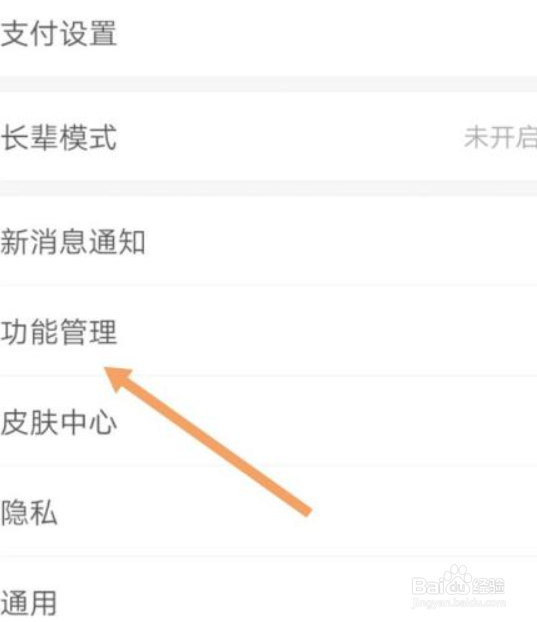Click the Bai text of watermark logo
537x622 pixels.
pos(428,586)
